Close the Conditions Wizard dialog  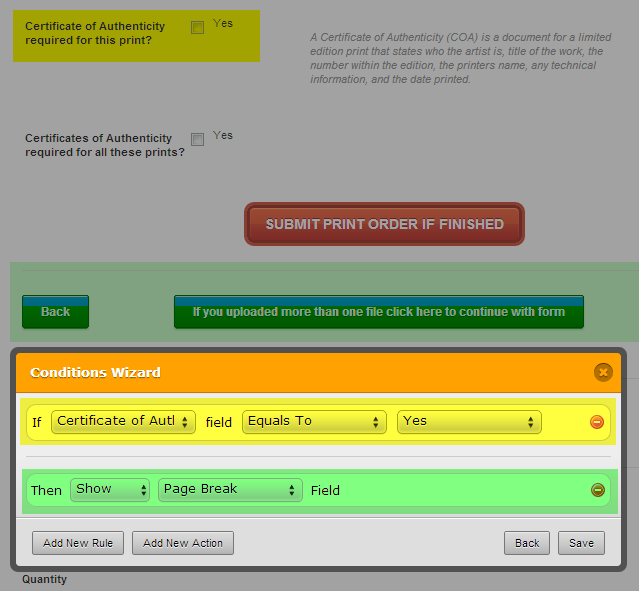click(602, 372)
